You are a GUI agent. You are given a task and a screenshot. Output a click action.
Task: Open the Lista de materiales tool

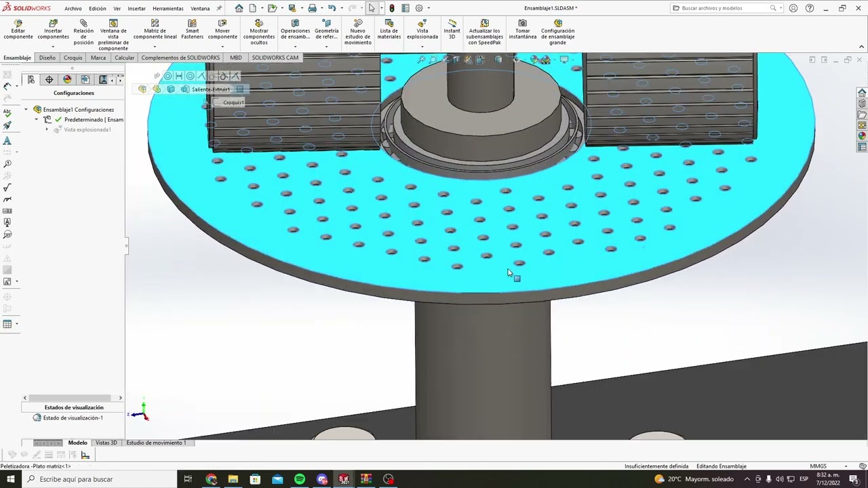coord(389,30)
